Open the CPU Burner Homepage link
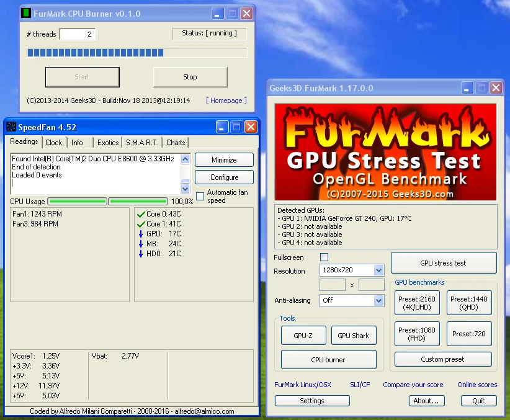Screen dimensions: 510x420 pos(226,101)
